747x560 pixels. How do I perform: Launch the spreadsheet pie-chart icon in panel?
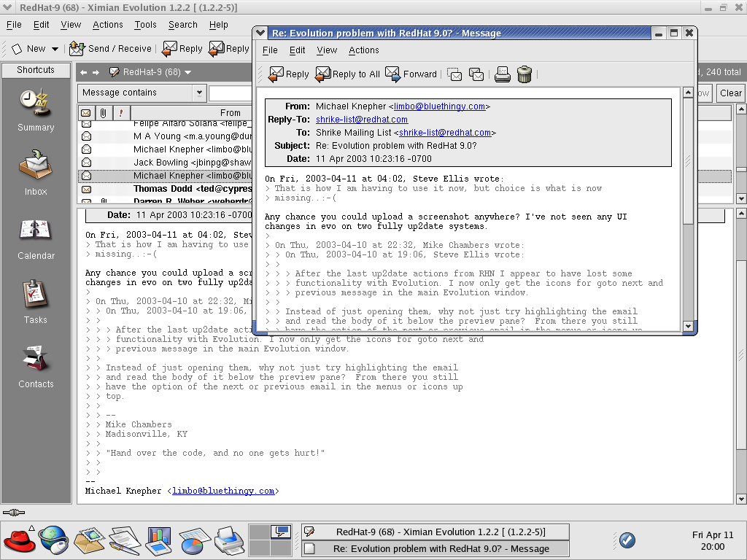(x=195, y=541)
